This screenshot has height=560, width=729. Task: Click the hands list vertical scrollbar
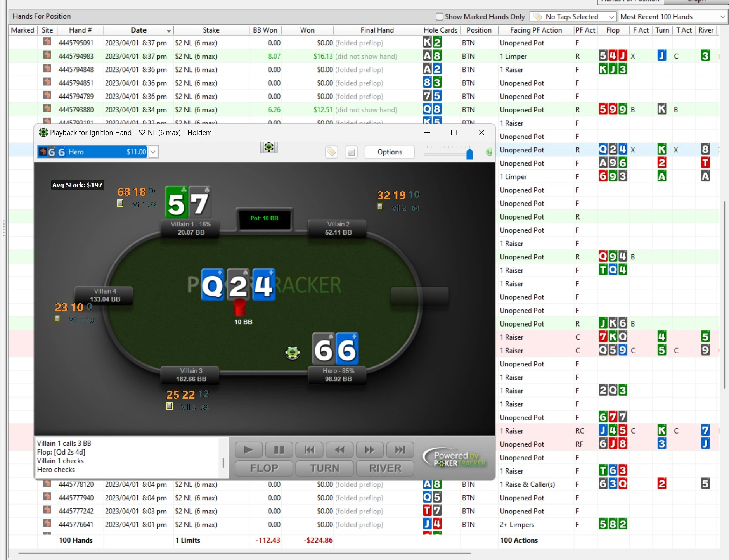[x=724, y=295]
